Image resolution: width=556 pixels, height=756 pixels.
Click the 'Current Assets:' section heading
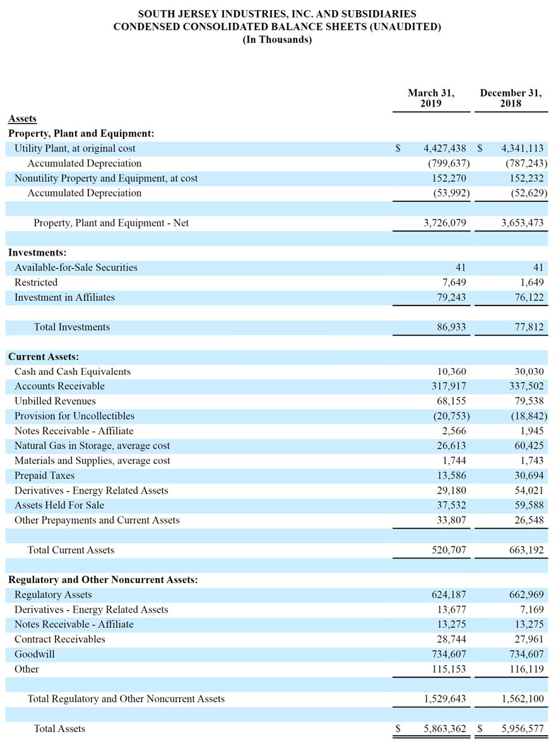(x=44, y=357)
